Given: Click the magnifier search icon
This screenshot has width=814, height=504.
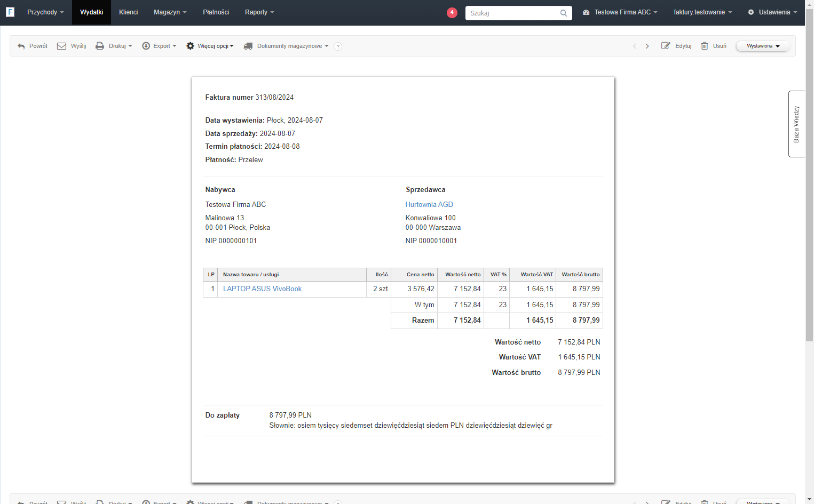Looking at the screenshot, I should pos(564,13).
